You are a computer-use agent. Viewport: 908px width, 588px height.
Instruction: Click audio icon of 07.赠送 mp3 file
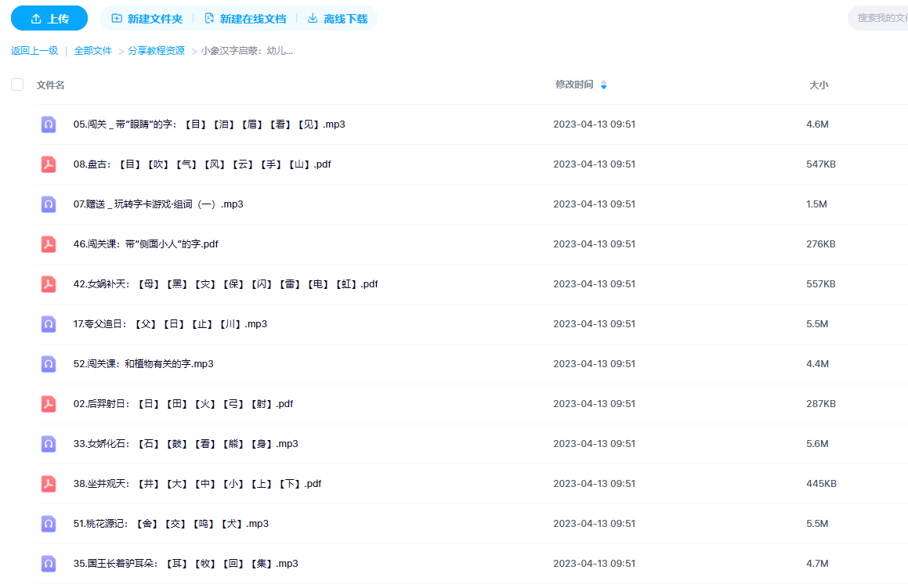pyautogui.click(x=49, y=204)
